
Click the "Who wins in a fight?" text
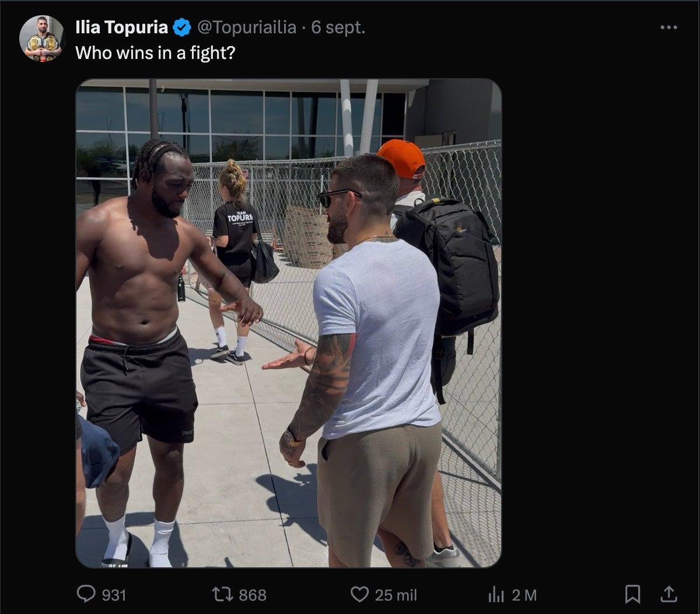(x=155, y=53)
